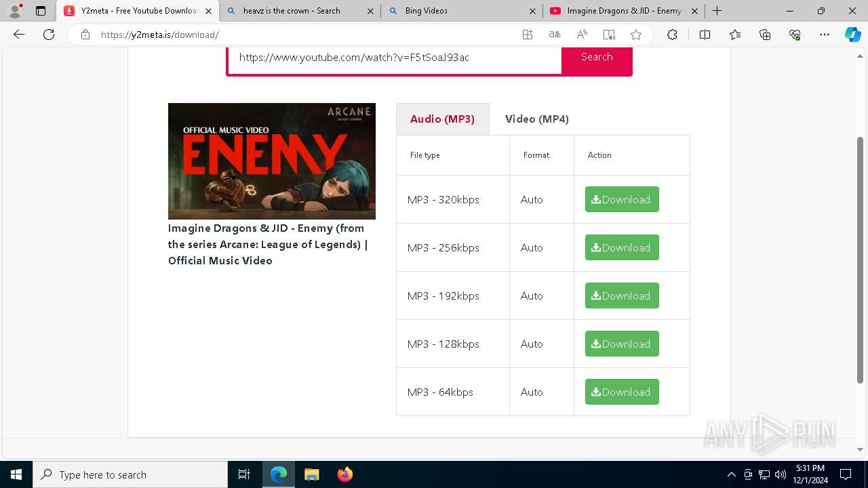Click the Format column header
This screenshot has width=868, height=488.
click(x=536, y=155)
